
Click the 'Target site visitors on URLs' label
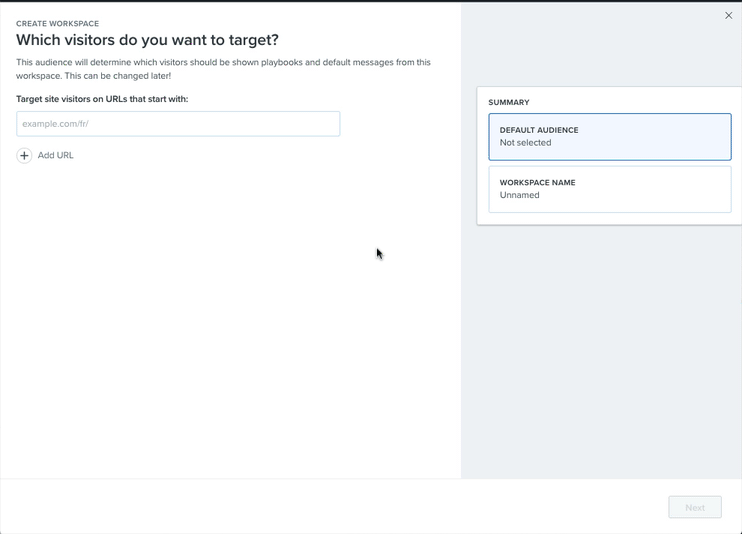pos(102,99)
